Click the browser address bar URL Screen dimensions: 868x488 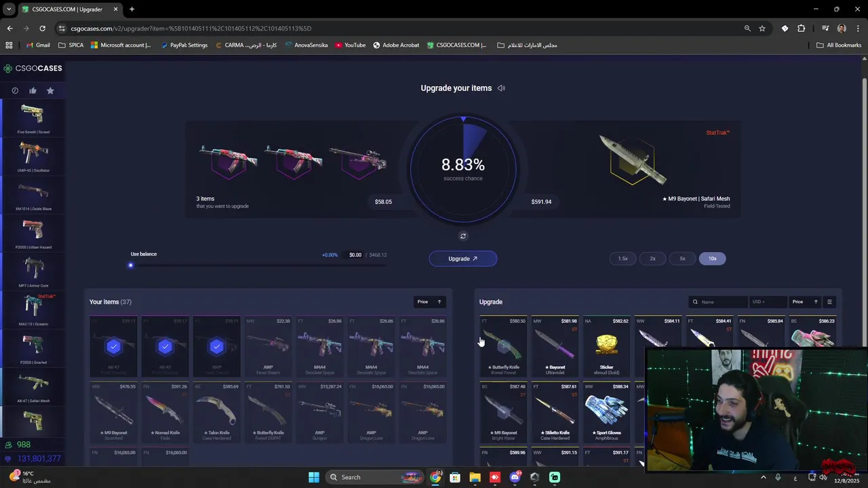pyautogui.click(x=191, y=28)
